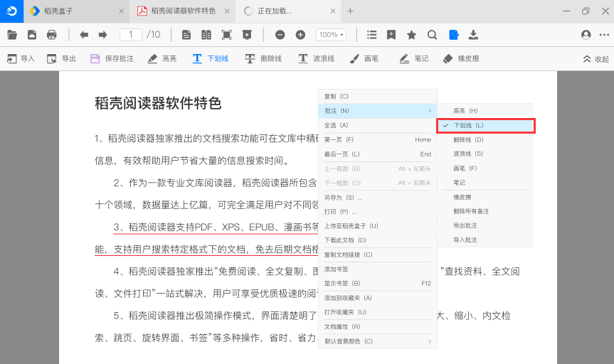Choose 添加书签 in context menu
The image size is (614, 364).
click(x=378, y=269)
